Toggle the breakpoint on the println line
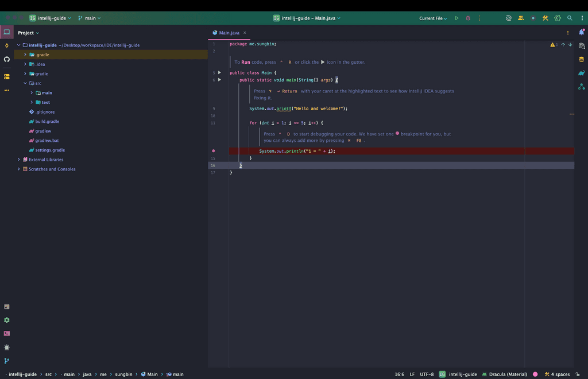The height and width of the screenshot is (379, 588). click(x=214, y=151)
